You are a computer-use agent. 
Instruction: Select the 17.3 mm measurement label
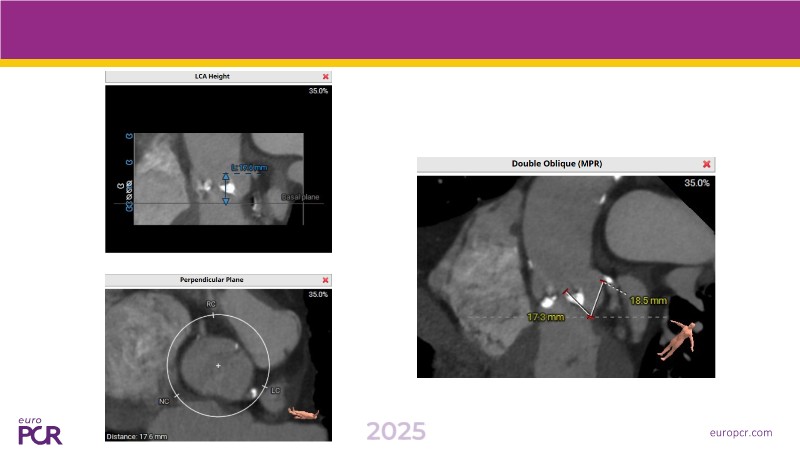pyautogui.click(x=545, y=317)
